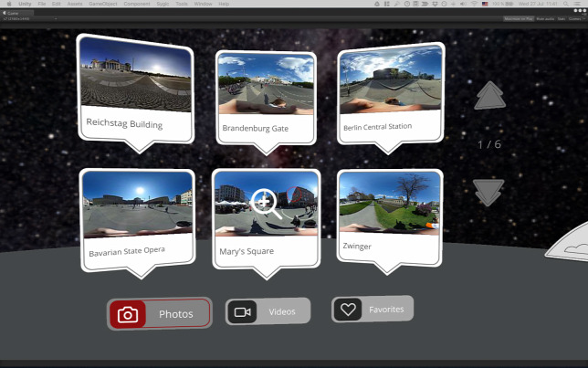Open the Window menu
The image size is (588, 368).
203,4
